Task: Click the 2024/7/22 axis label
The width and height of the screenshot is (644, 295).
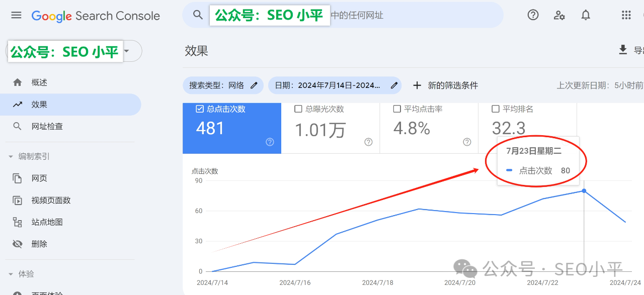Action: (x=543, y=283)
